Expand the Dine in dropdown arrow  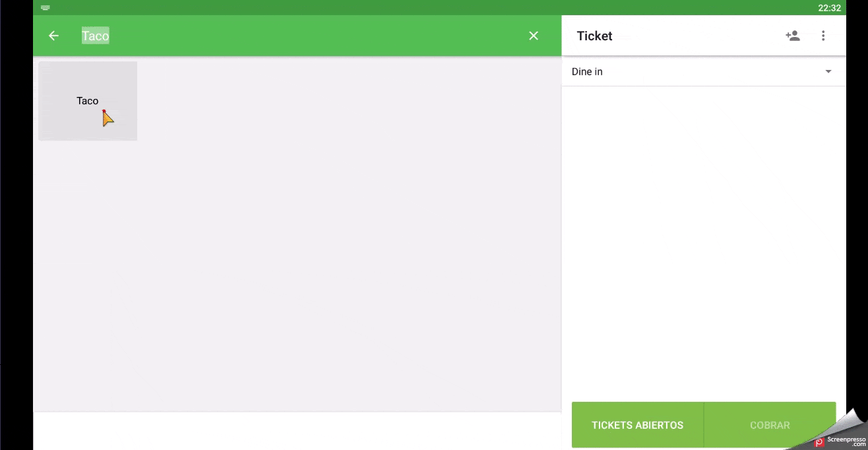[x=828, y=71]
